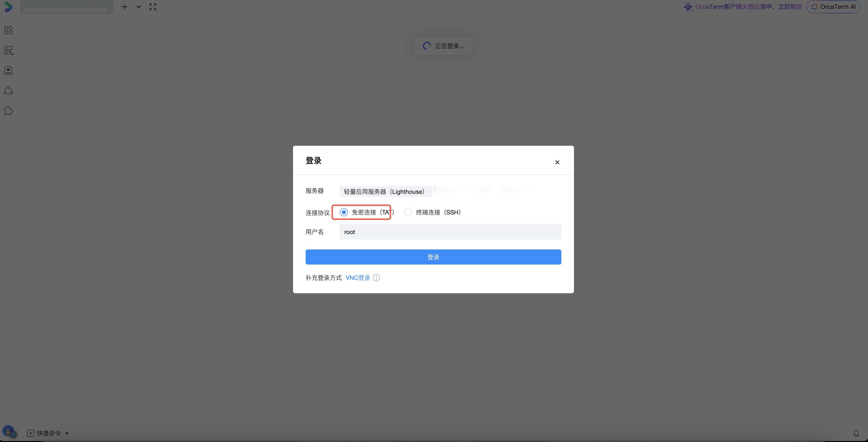Open the notification bell
Screen dimensions: 868x442
(857, 433)
